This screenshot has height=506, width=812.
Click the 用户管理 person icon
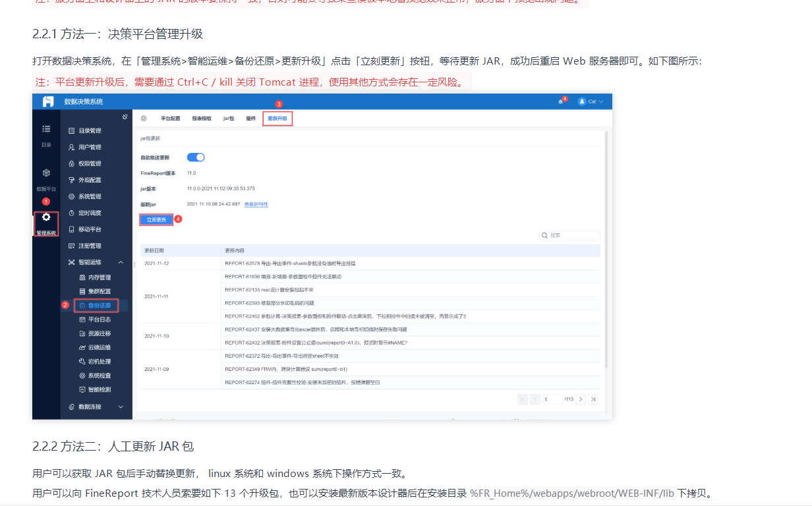coord(72,147)
